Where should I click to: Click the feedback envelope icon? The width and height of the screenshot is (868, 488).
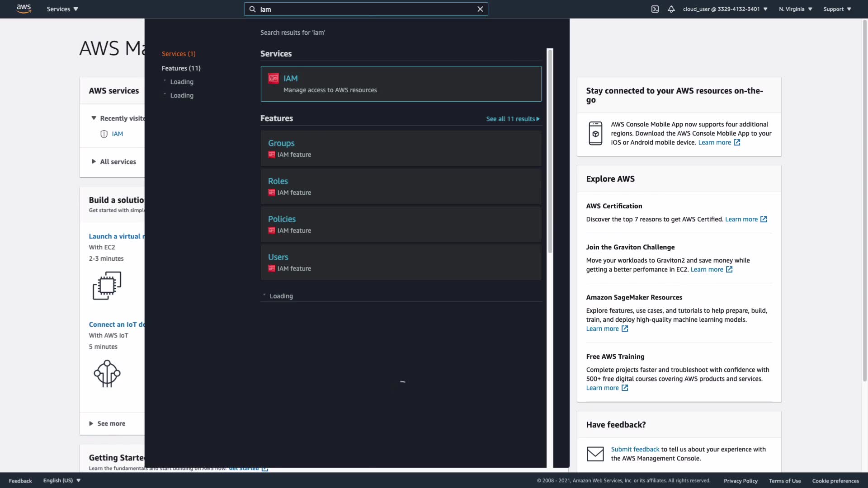(x=595, y=454)
